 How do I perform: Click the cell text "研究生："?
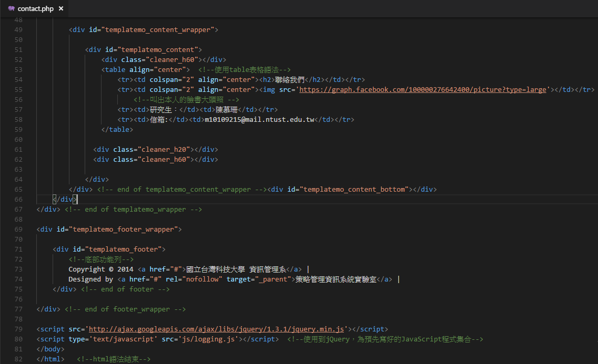point(165,110)
